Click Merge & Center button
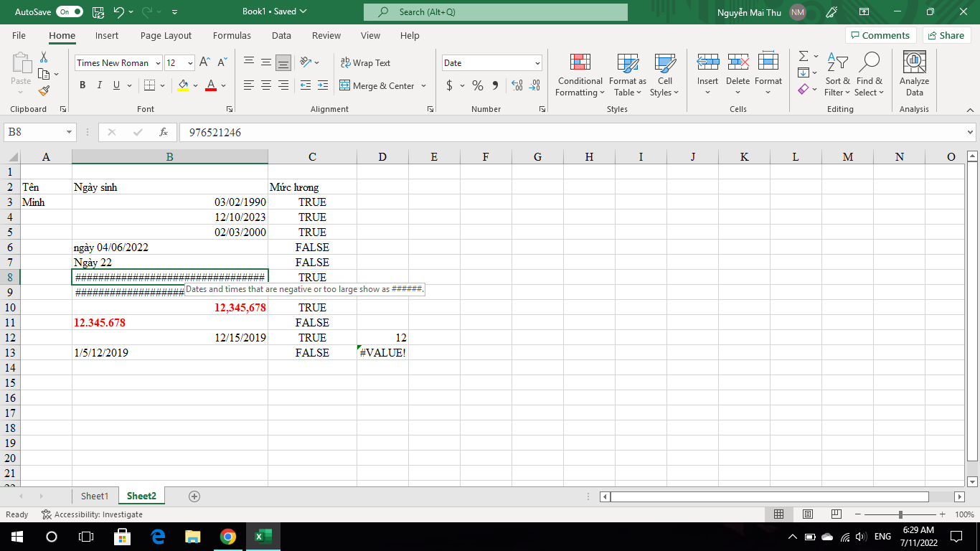980x551 pixels. (x=377, y=85)
